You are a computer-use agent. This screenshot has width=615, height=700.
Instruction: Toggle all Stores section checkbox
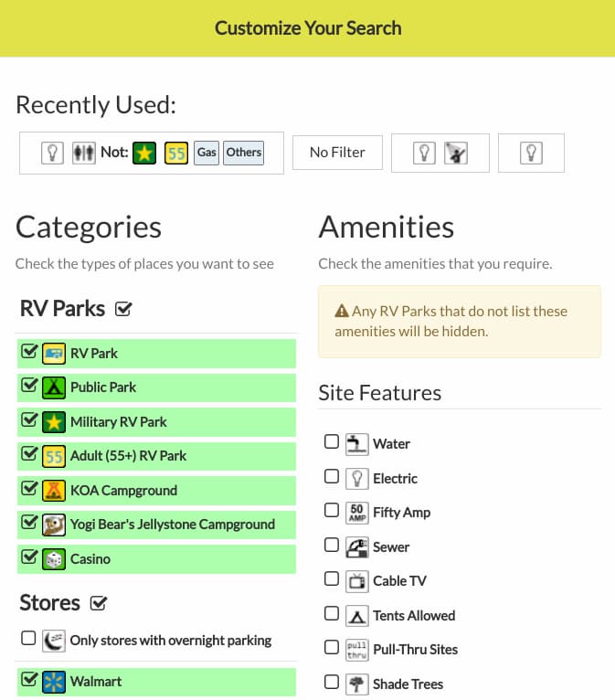point(98,603)
